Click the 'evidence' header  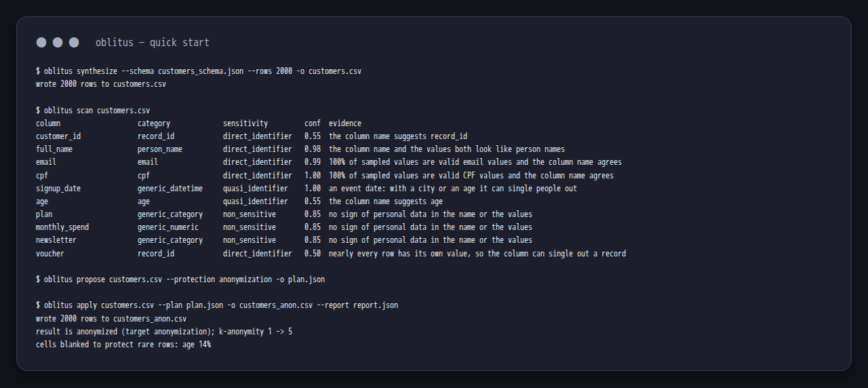point(345,123)
